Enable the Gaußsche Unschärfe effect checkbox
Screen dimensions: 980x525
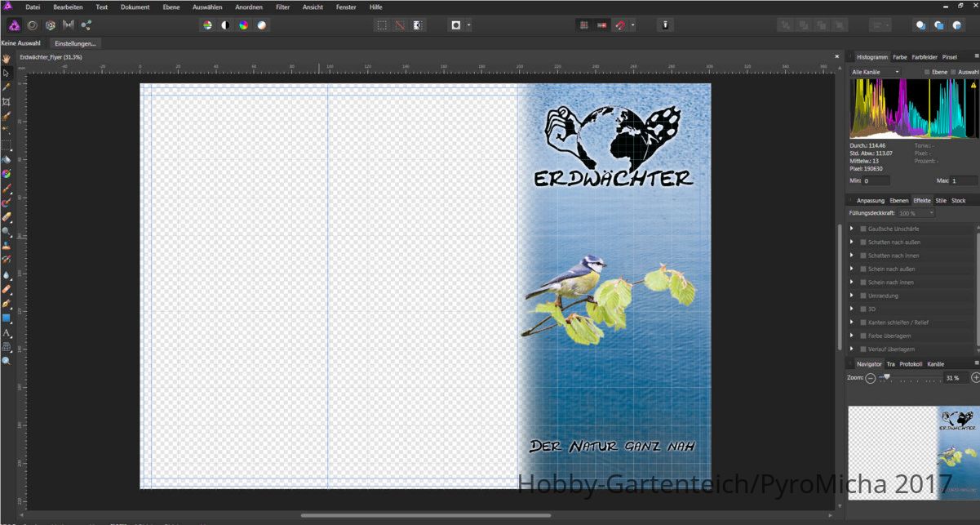pos(863,229)
